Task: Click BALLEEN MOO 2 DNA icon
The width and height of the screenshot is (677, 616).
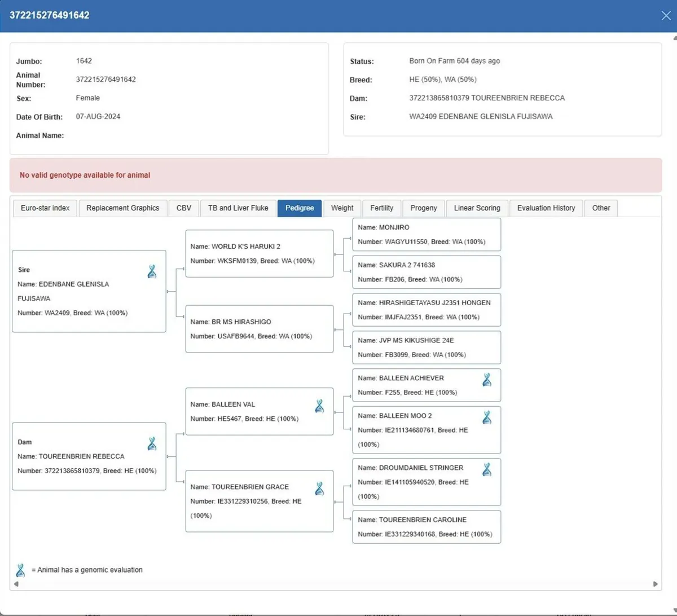Action: click(x=487, y=417)
